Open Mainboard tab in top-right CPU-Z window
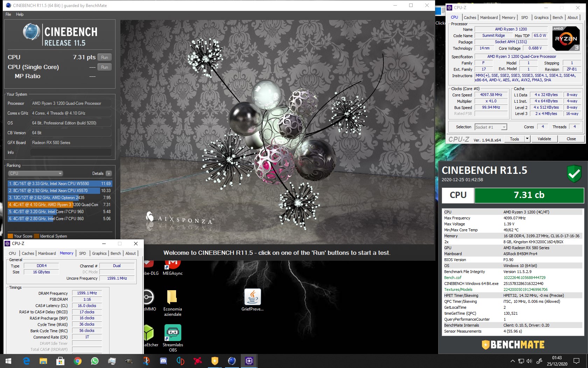 489,18
